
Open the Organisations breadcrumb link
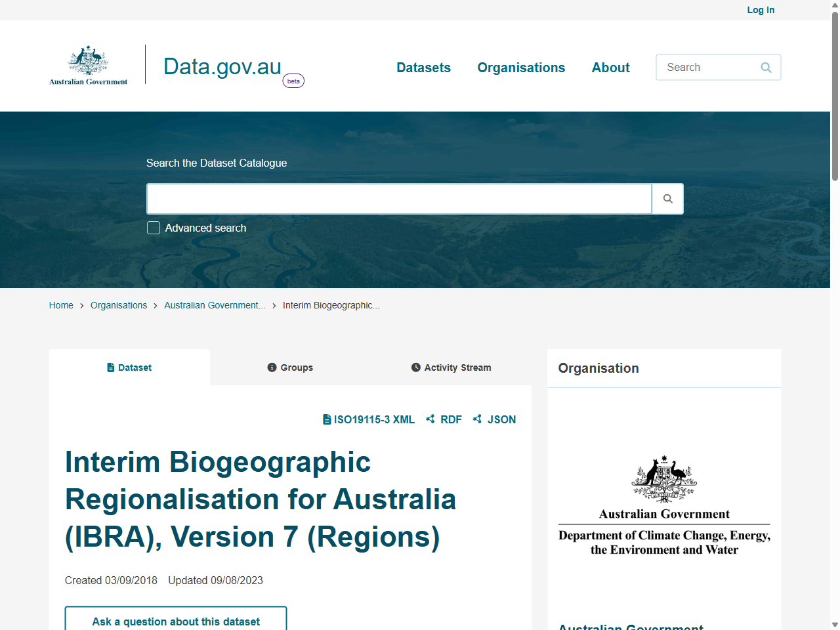click(119, 305)
